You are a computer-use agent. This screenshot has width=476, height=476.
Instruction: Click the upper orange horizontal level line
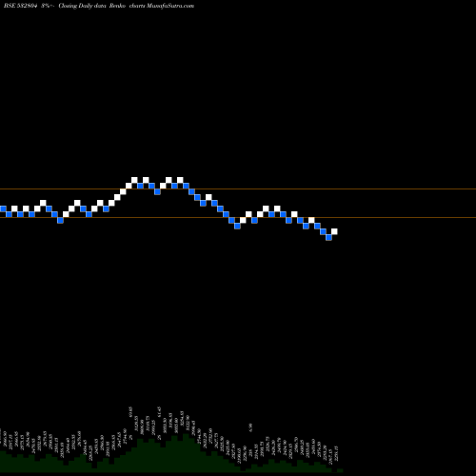click(x=238, y=189)
